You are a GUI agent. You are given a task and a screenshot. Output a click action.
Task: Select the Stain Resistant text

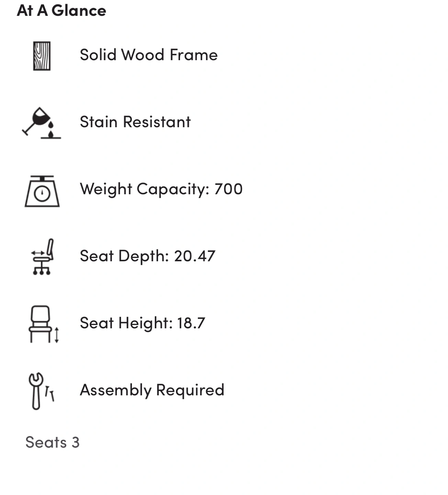pos(135,122)
